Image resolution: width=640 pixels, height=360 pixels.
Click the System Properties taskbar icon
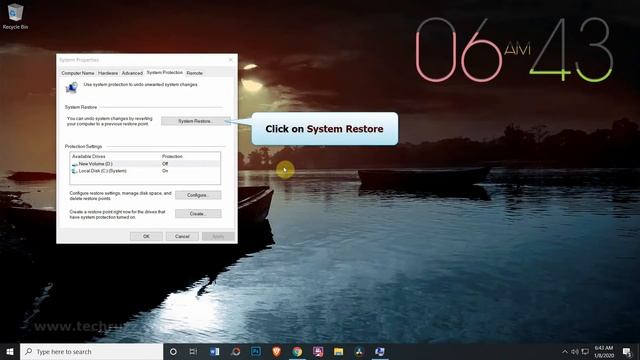pos(380,351)
